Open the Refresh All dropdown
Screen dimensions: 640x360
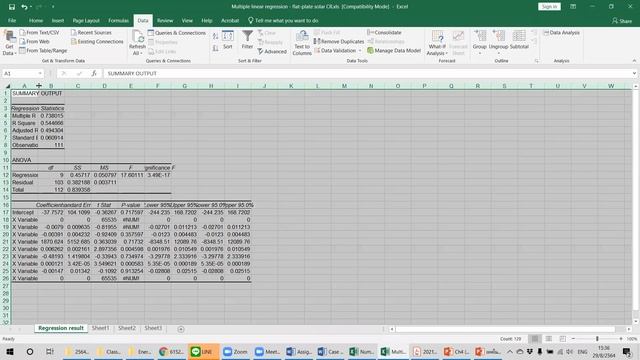pos(137,43)
